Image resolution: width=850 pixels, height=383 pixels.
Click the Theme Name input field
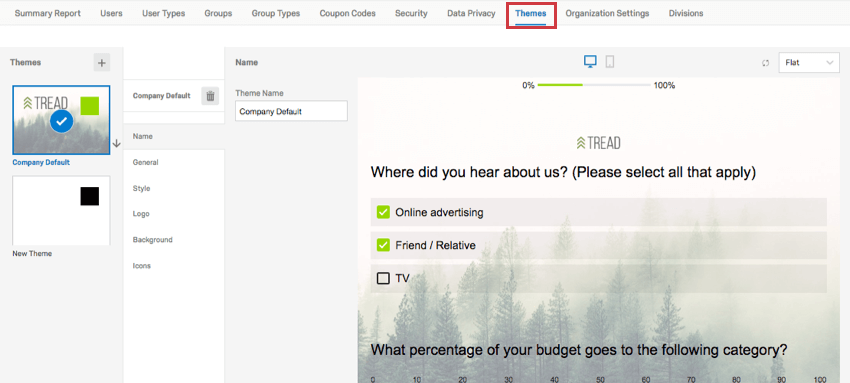(x=291, y=111)
